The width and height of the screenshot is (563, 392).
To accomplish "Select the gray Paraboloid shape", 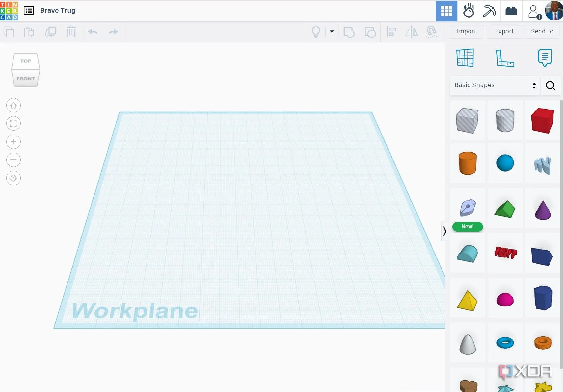I will pyautogui.click(x=467, y=344).
